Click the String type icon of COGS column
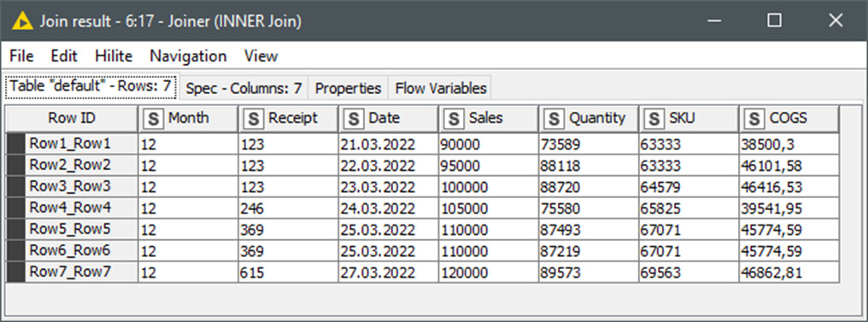This screenshot has width=868, height=322. (x=754, y=119)
